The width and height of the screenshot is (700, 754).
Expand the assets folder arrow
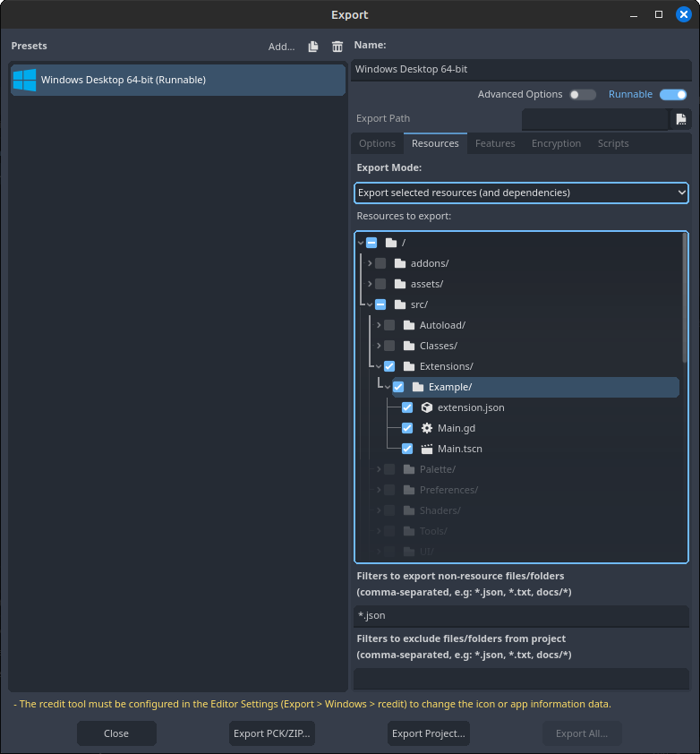[x=370, y=284]
